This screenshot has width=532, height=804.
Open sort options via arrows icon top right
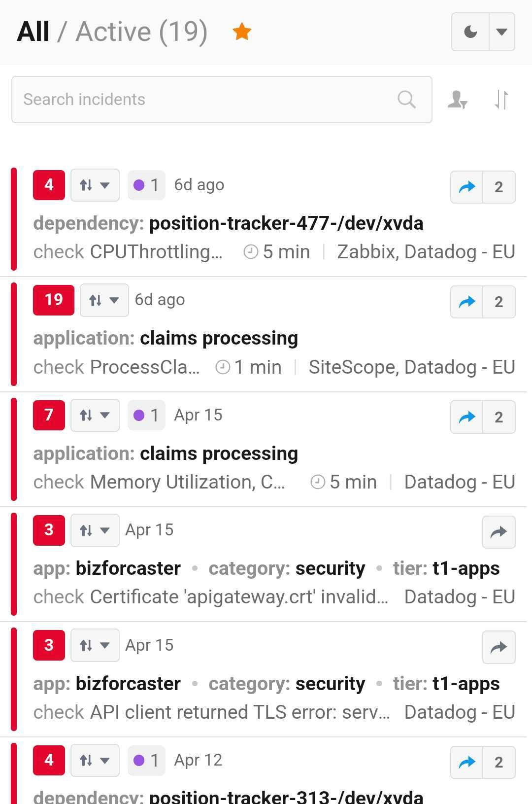click(x=500, y=100)
